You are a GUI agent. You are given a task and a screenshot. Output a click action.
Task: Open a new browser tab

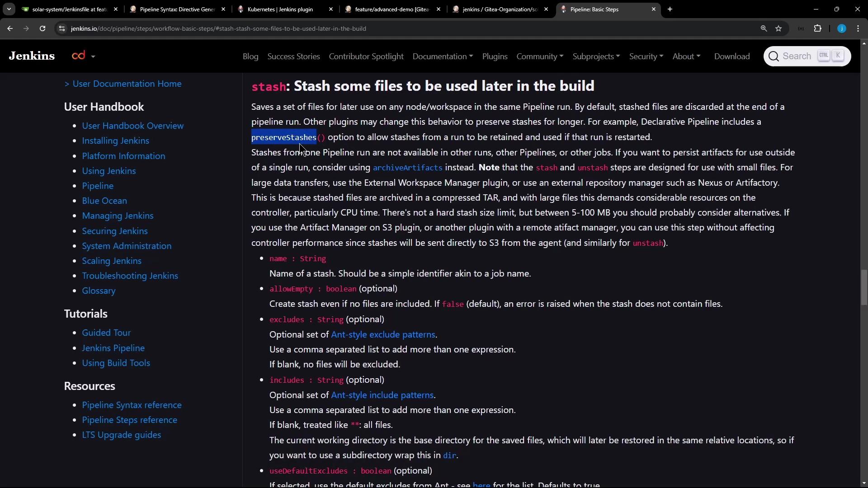click(670, 9)
